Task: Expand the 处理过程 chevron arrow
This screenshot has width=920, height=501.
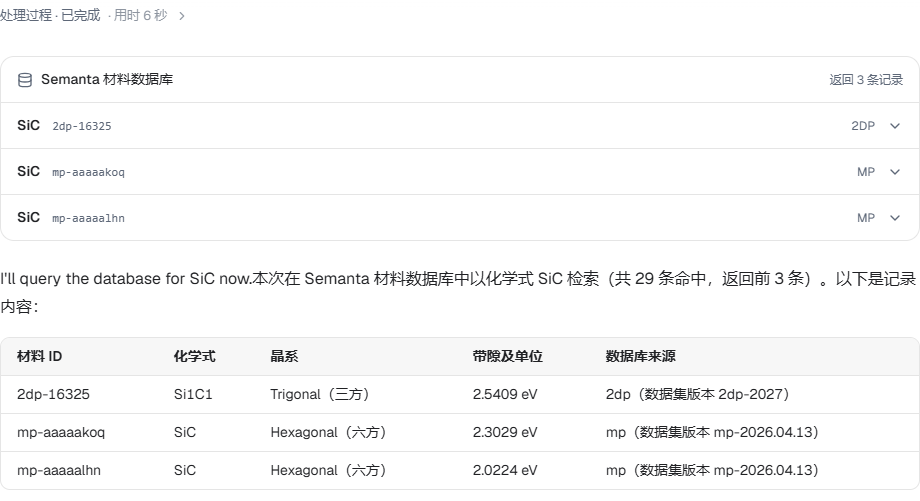Action: 182,16
